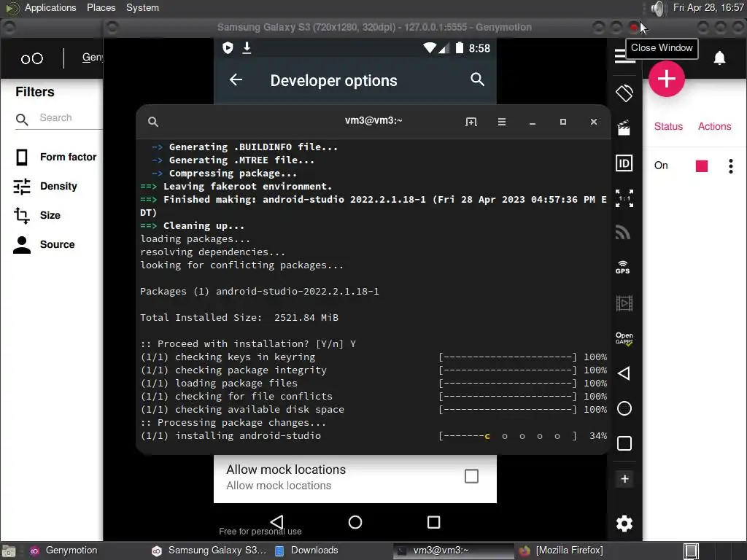Expand the Form factor filter
Screen dimensions: 747x560
[55, 157]
